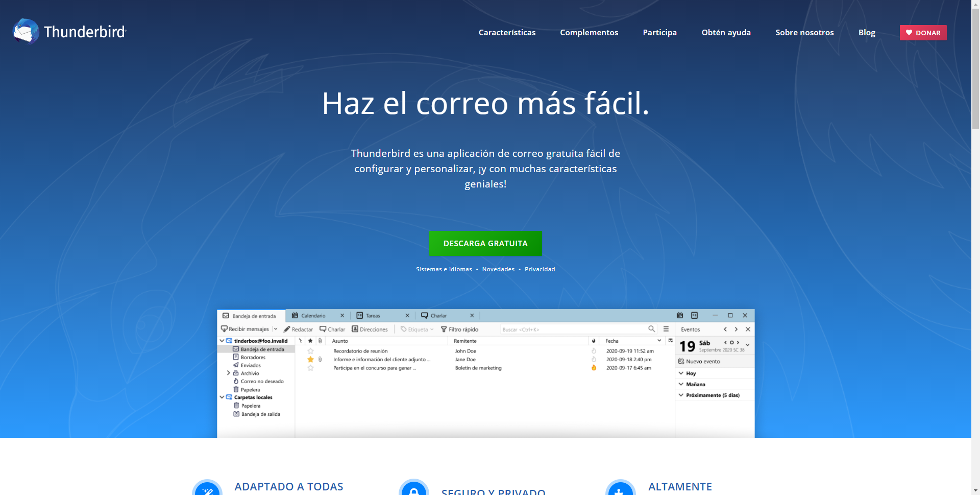
Task: Star the Recordatorio de reunión message
Action: click(x=310, y=351)
